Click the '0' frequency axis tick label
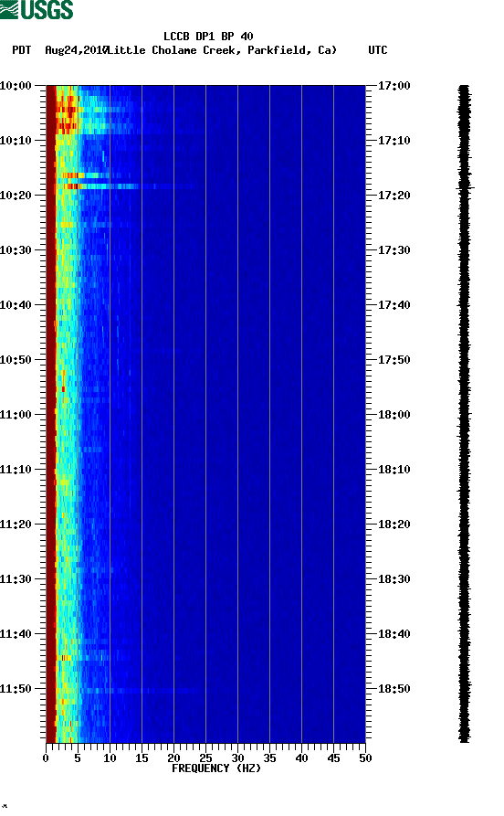504x816 pixels. point(46,758)
